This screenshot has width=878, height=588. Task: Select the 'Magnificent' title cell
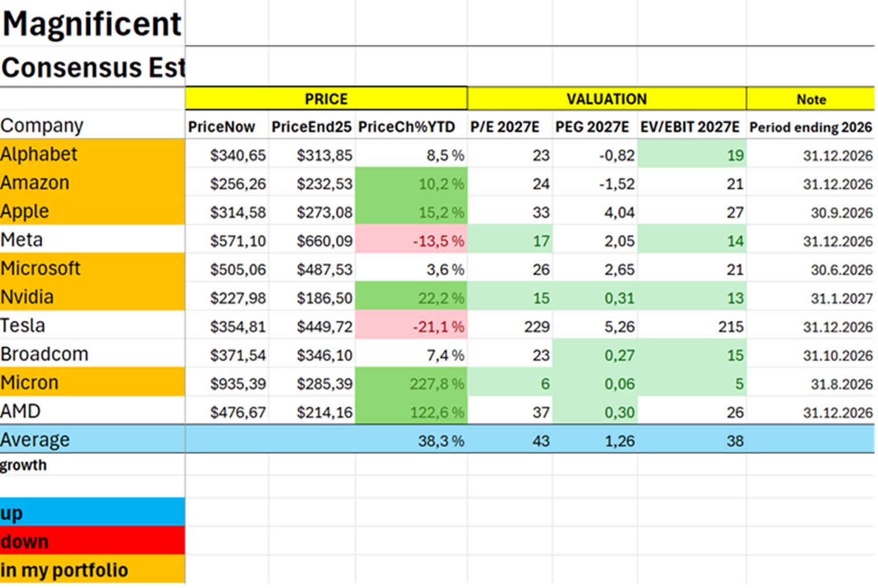coord(92,23)
